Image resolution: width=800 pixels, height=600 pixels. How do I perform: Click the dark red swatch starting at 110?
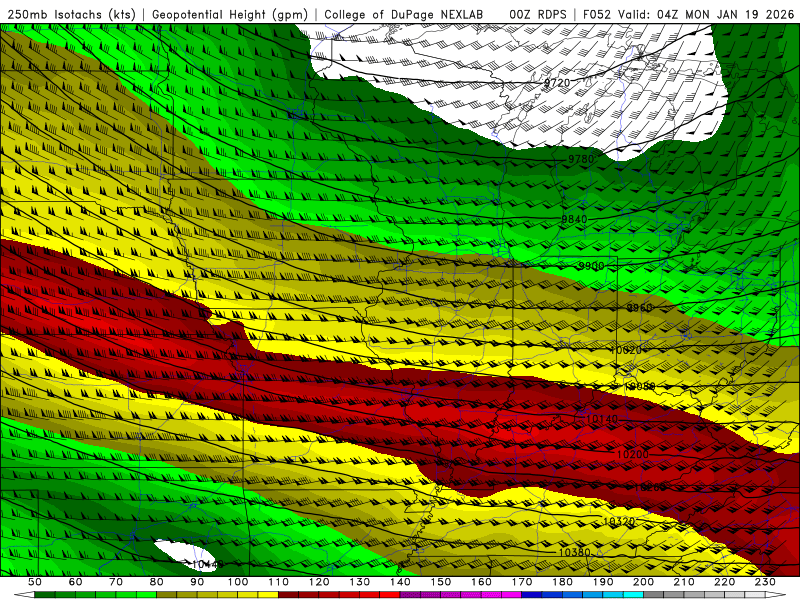tap(288, 595)
